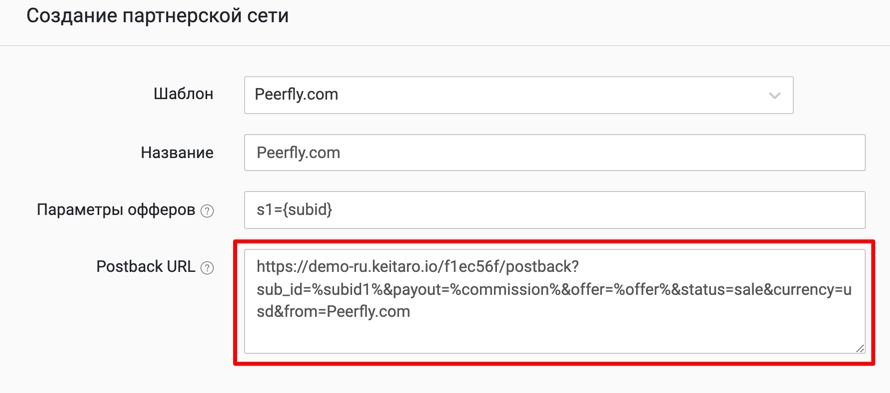The height and width of the screenshot is (393, 890).
Task: Click the resize grip of Postback URL textarea
Action: pyautogui.click(x=860, y=348)
